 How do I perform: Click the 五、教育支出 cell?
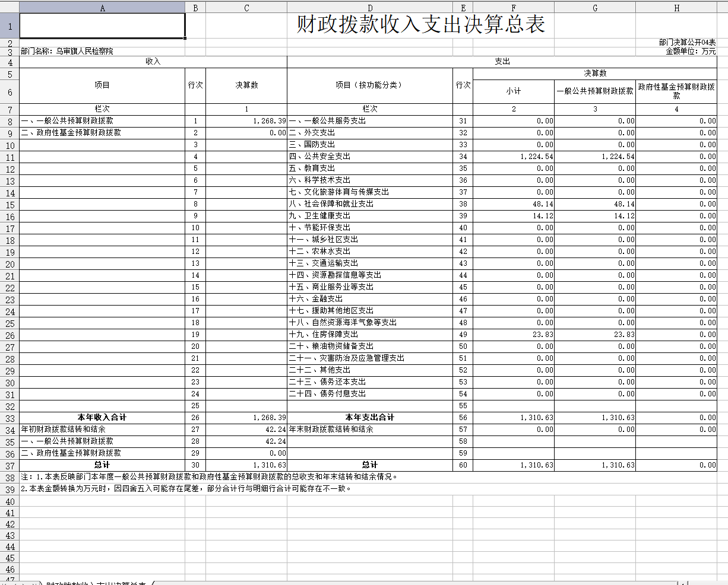tap(370, 168)
